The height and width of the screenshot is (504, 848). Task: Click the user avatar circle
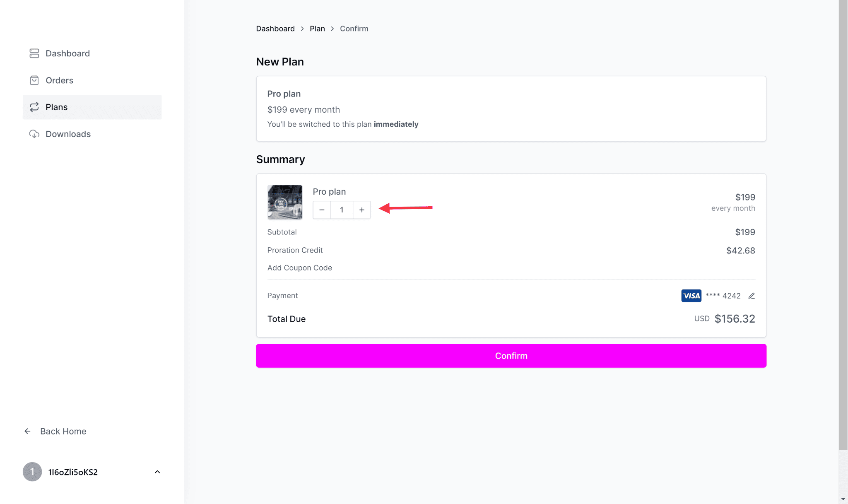[32, 472]
